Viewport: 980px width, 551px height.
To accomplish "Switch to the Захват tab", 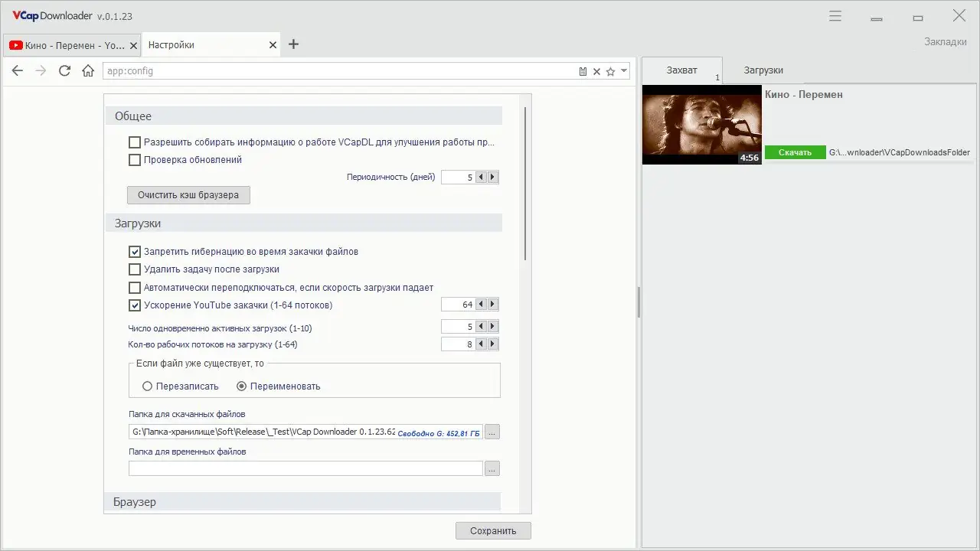I will [x=681, y=70].
